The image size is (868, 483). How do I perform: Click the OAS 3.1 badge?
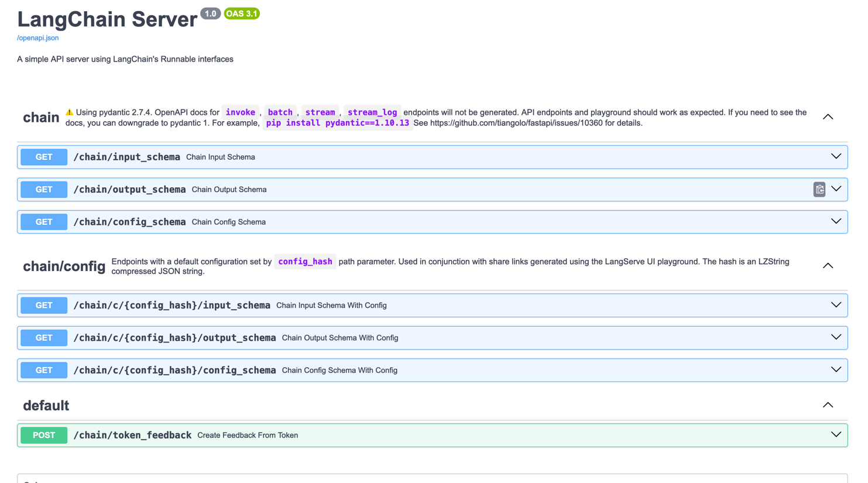[242, 13]
